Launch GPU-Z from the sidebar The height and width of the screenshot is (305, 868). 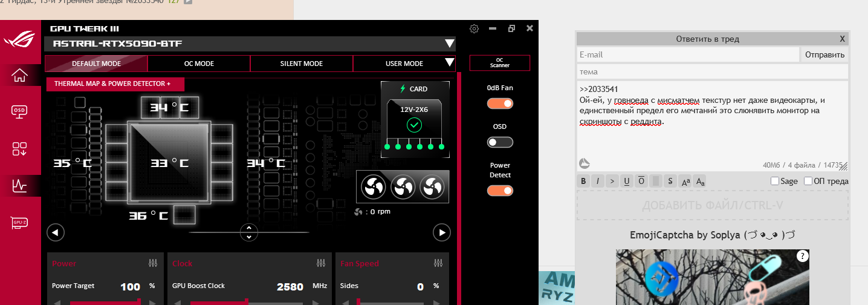(x=20, y=223)
